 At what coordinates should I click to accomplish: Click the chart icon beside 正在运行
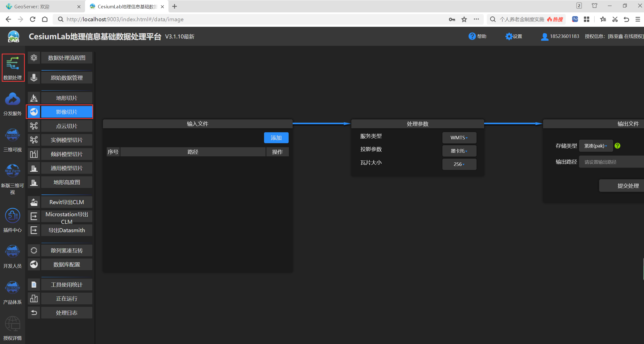[34, 298]
